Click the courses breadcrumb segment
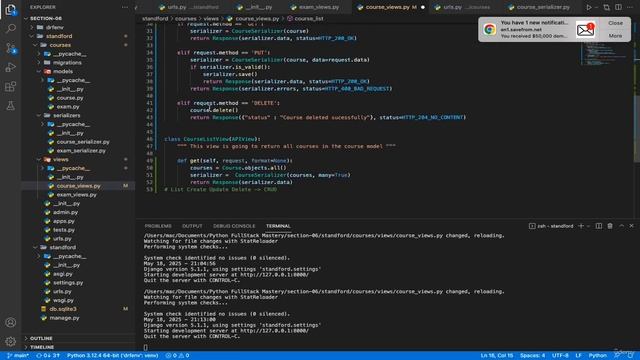 tap(185, 19)
